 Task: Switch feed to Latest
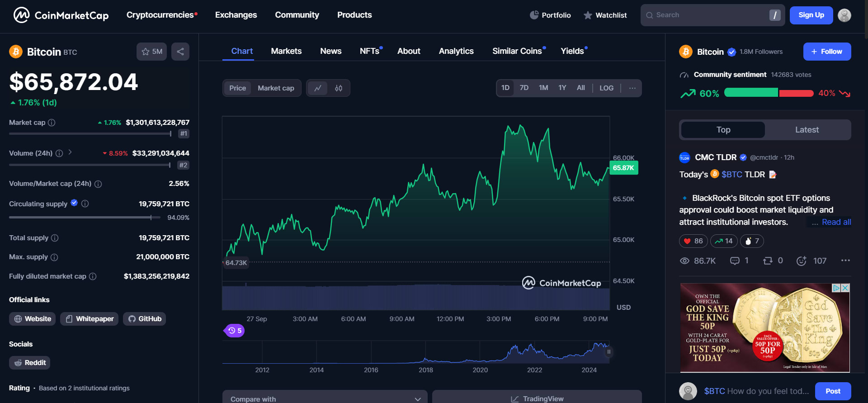(807, 130)
